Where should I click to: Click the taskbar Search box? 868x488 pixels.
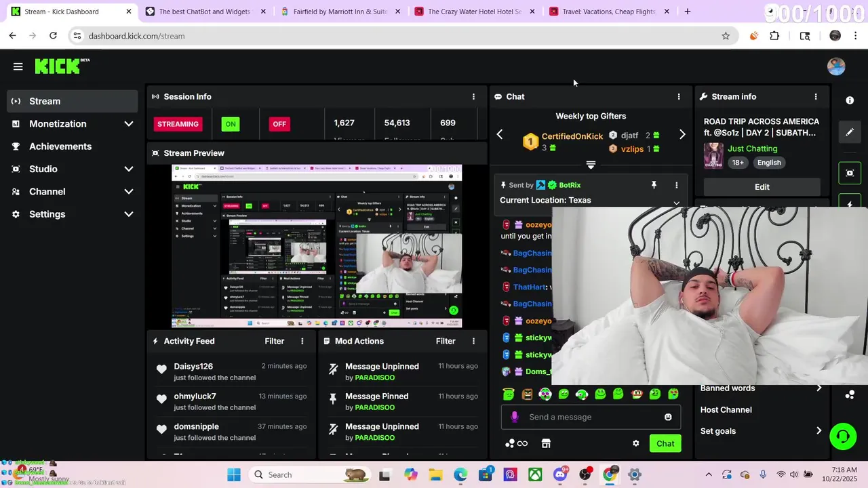(310, 474)
